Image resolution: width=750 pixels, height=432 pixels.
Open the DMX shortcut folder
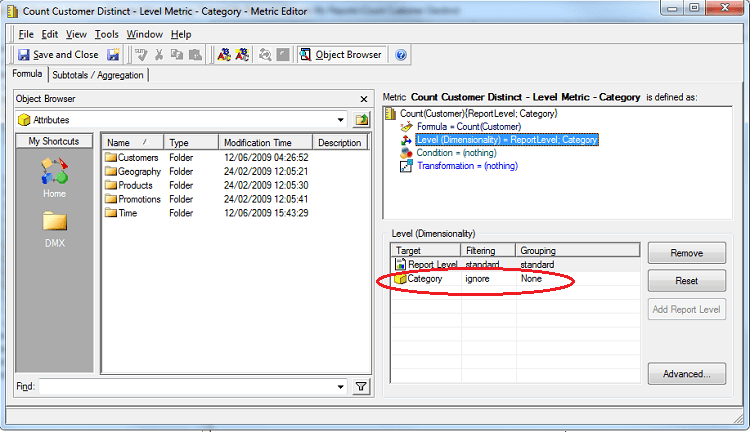point(54,224)
